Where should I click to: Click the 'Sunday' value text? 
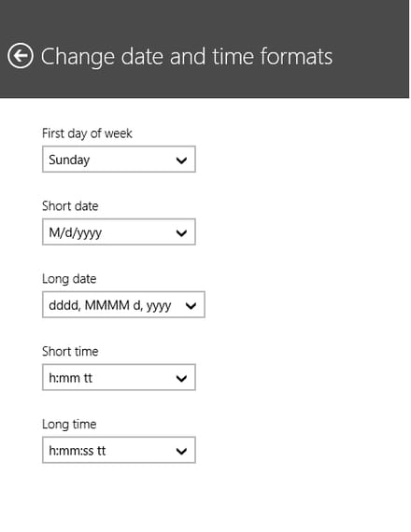tap(69, 161)
